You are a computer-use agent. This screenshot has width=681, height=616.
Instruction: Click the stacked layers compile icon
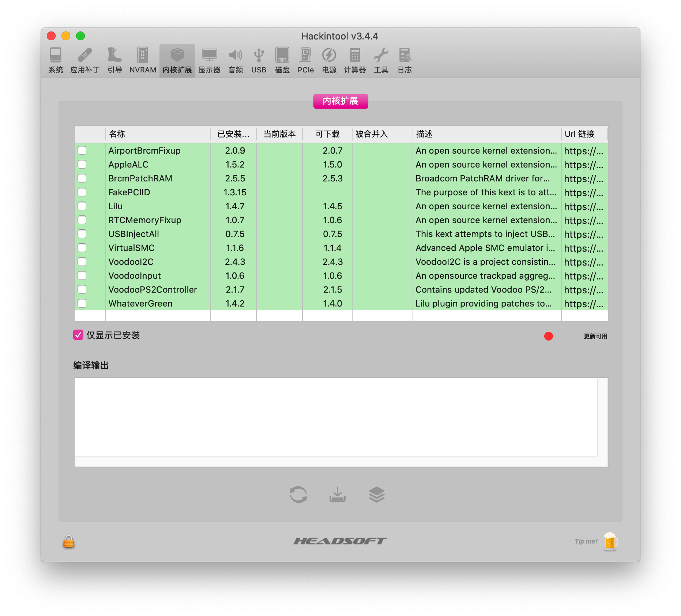point(377,495)
